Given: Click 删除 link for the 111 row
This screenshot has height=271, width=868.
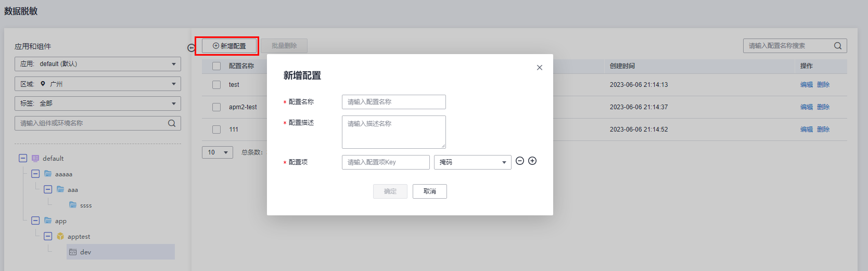Looking at the screenshot, I should tap(823, 130).
